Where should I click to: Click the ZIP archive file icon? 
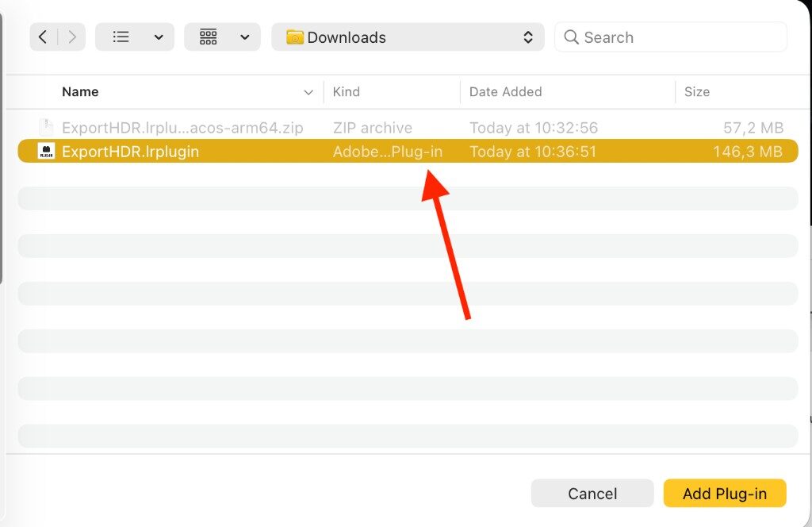[x=46, y=127]
